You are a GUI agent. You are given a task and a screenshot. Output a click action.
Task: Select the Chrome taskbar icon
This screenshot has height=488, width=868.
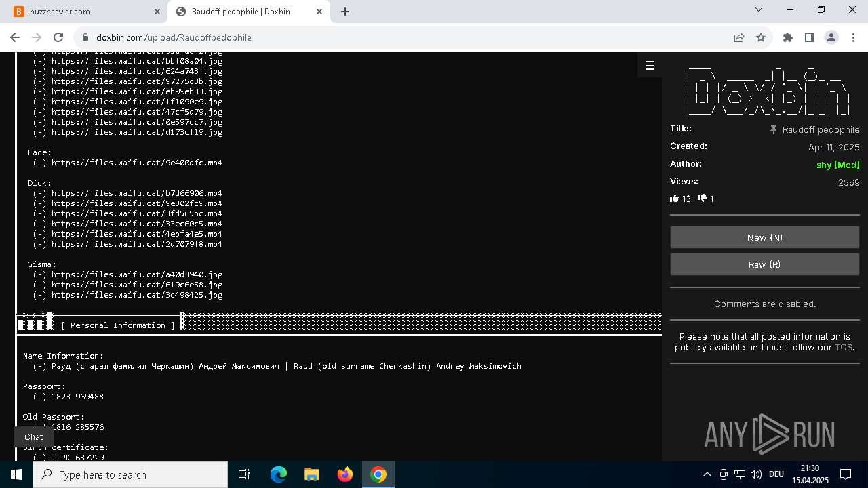point(378,474)
